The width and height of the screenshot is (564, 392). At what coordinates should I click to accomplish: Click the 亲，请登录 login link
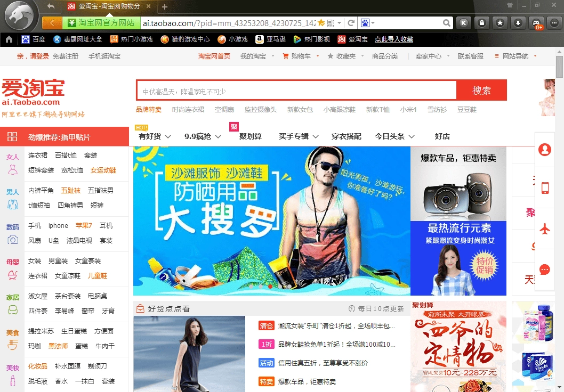(x=33, y=56)
